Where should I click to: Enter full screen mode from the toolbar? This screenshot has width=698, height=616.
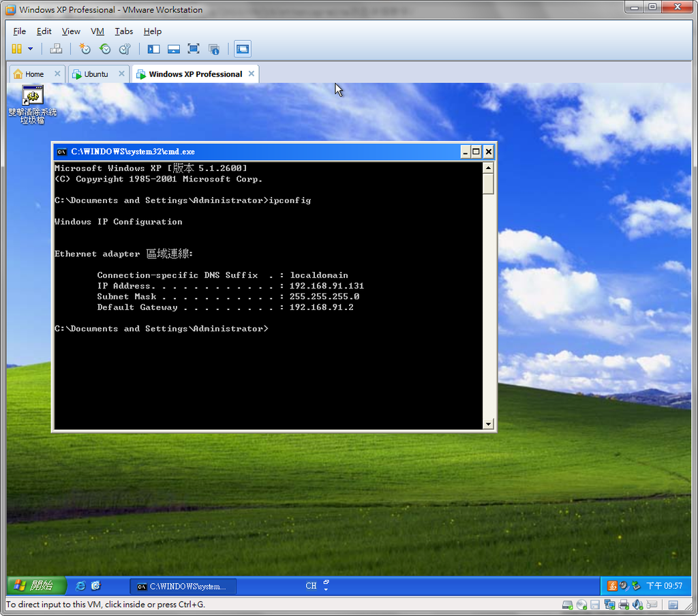pyautogui.click(x=194, y=49)
